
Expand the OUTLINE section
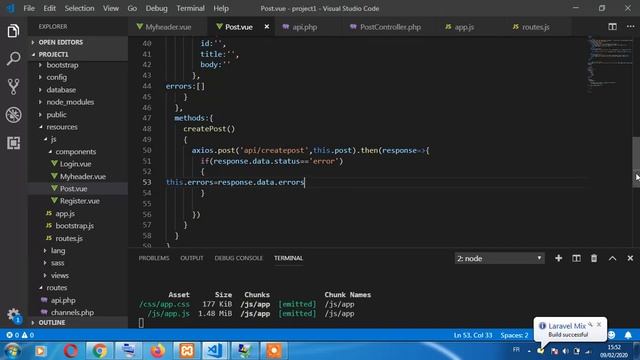point(51,322)
